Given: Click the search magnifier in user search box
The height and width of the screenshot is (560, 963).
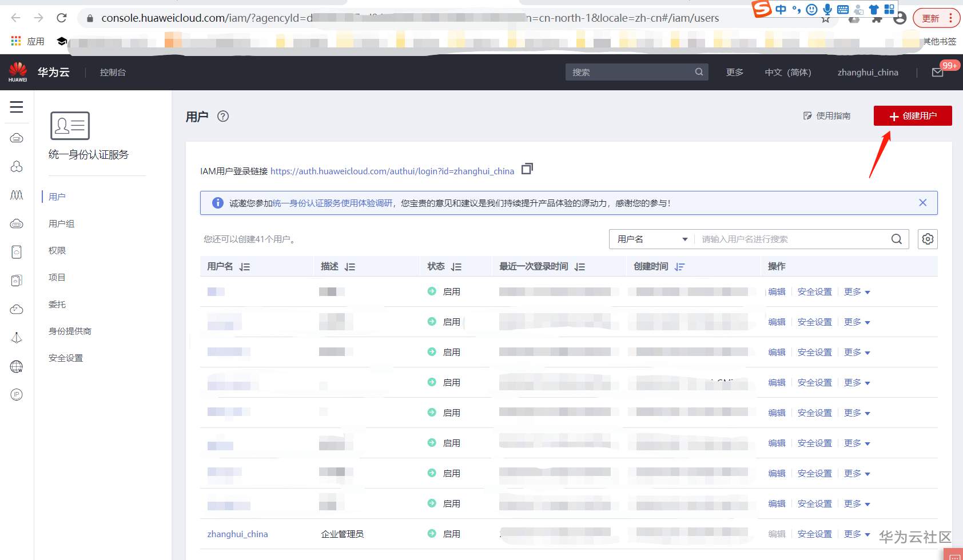Looking at the screenshot, I should pyautogui.click(x=897, y=239).
